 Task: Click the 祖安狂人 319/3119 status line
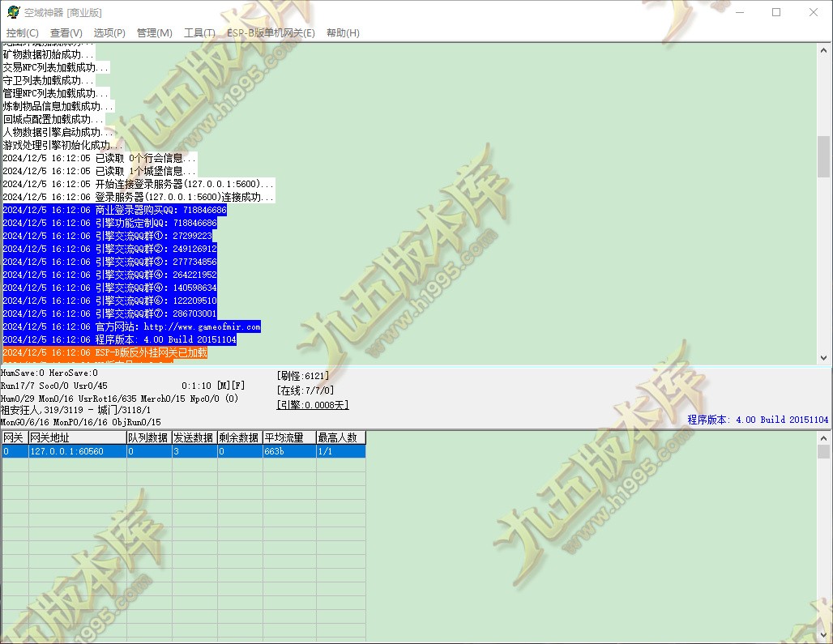(x=75, y=410)
